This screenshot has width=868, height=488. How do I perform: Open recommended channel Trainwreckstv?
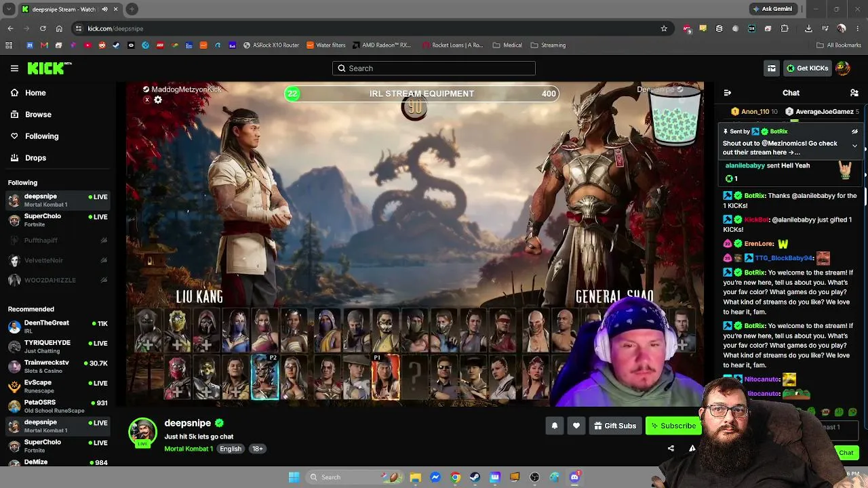pos(58,366)
